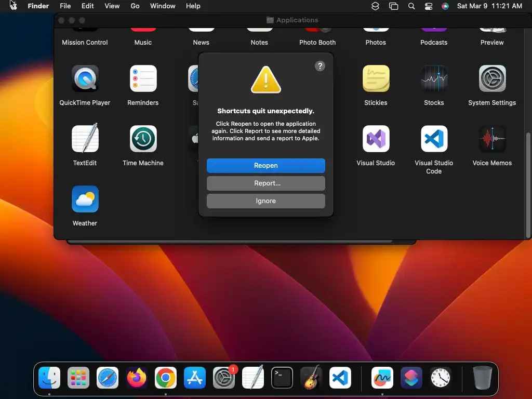Open the Finder menu

(38, 6)
